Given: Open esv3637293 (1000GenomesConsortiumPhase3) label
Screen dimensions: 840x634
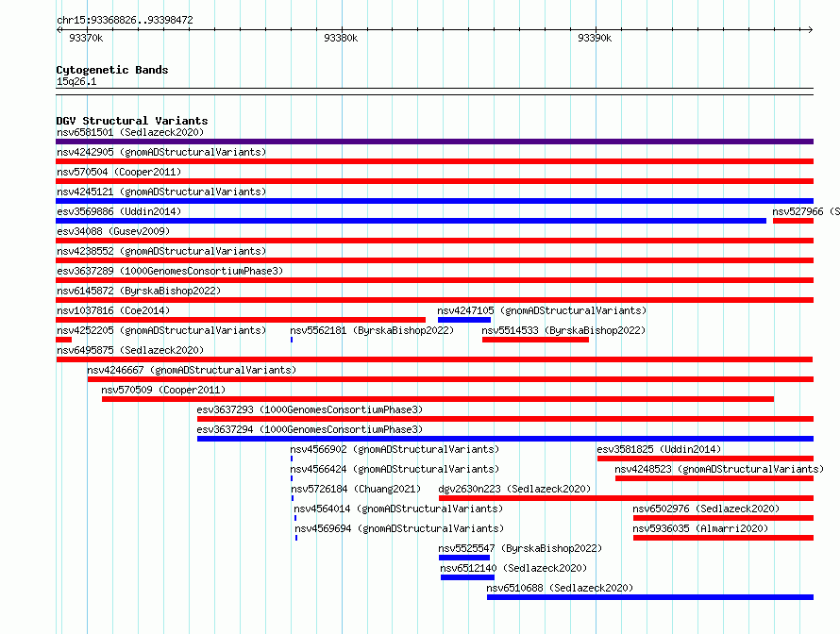Looking at the screenshot, I should coord(310,409).
